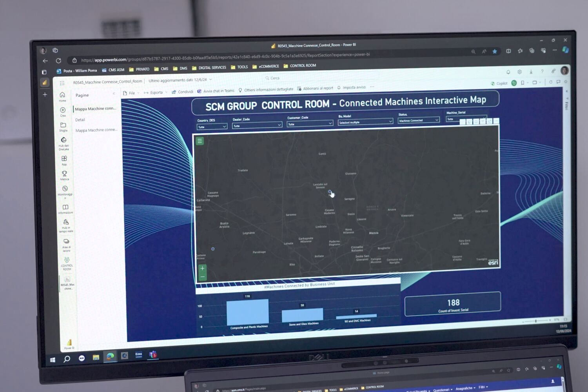588x392 pixels.
Task: Collapse the Pagine pane
Action: 114,94
